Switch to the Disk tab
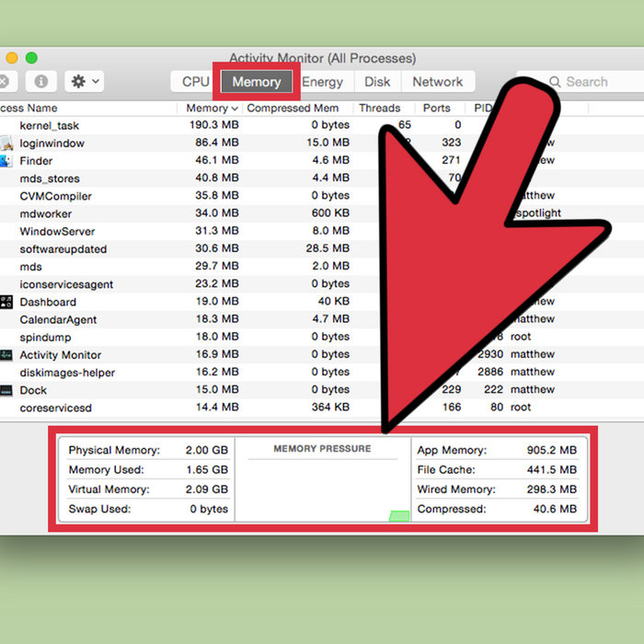The width and height of the screenshot is (644, 644). [377, 81]
